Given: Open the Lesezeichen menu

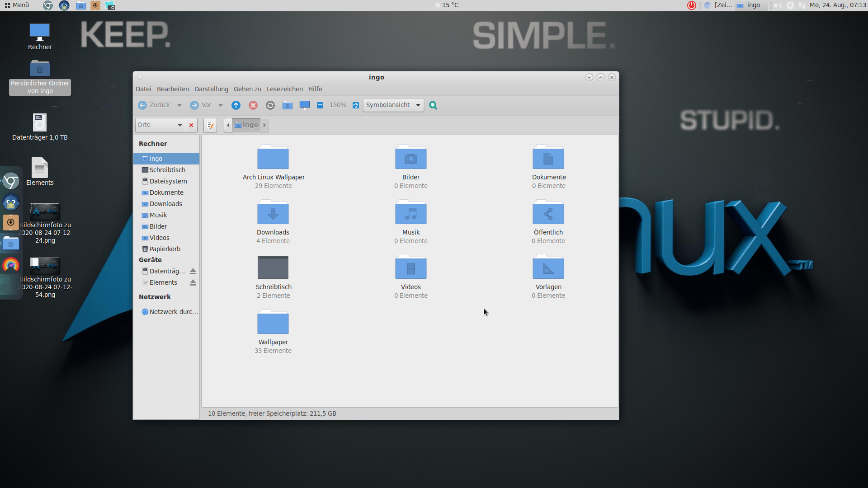Looking at the screenshot, I should (284, 89).
